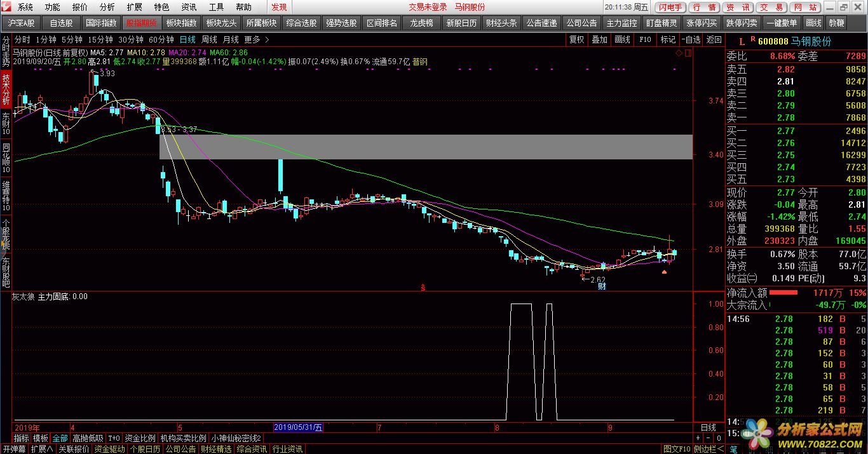Open the 特色 menu
This screenshot has height=454, width=868.
coord(161,8)
